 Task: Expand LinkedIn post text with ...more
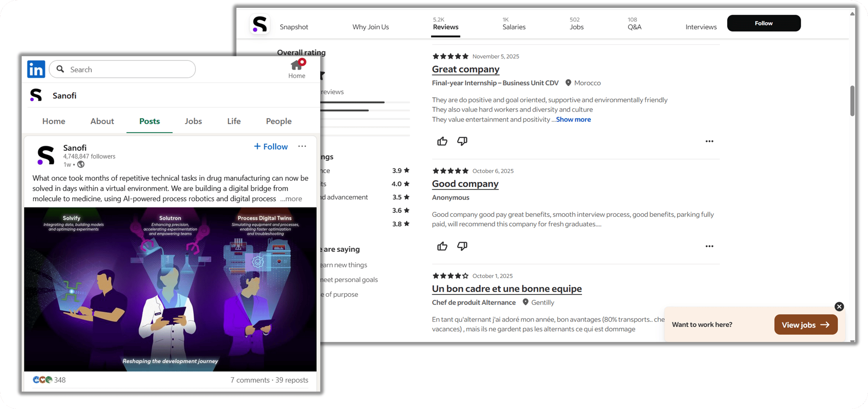point(291,199)
